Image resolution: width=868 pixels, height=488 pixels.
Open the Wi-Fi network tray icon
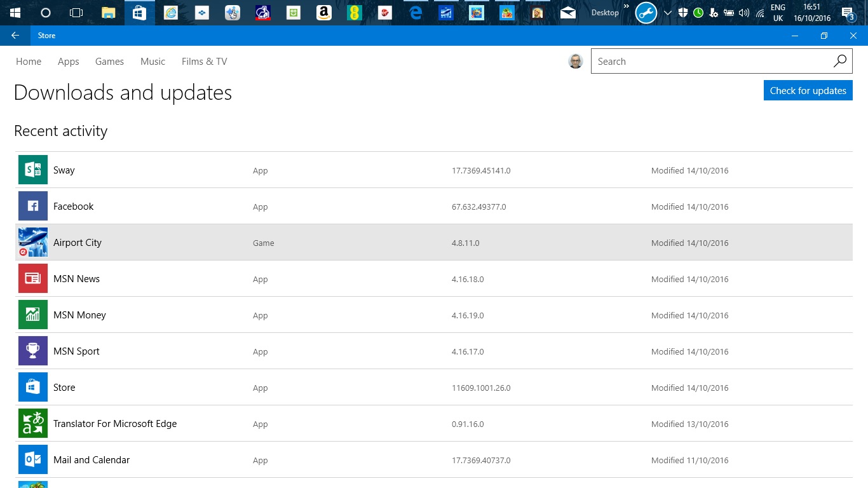760,13
